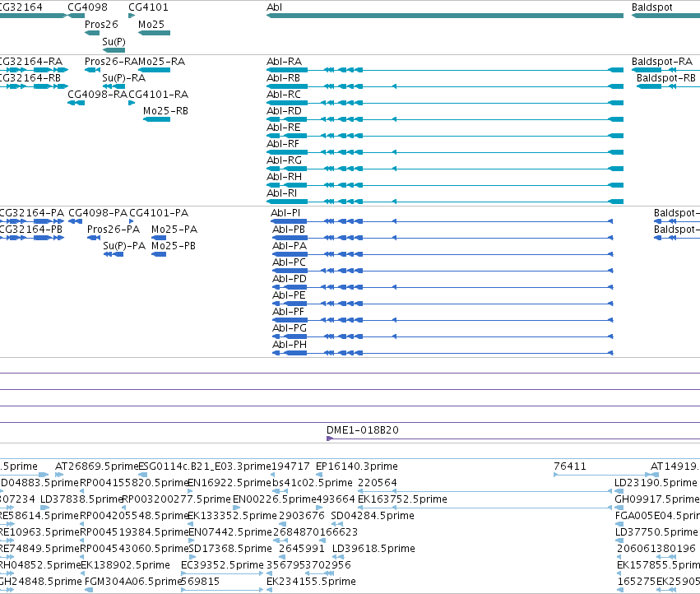Click the Abl-PD protein label

tap(290, 279)
